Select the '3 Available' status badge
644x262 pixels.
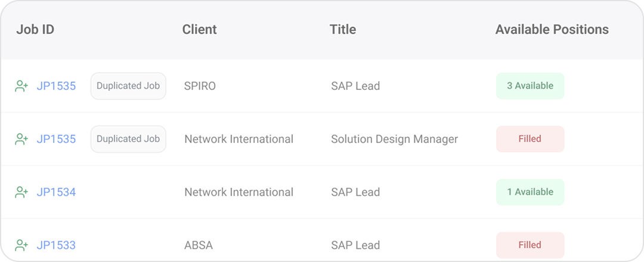pyautogui.click(x=530, y=86)
